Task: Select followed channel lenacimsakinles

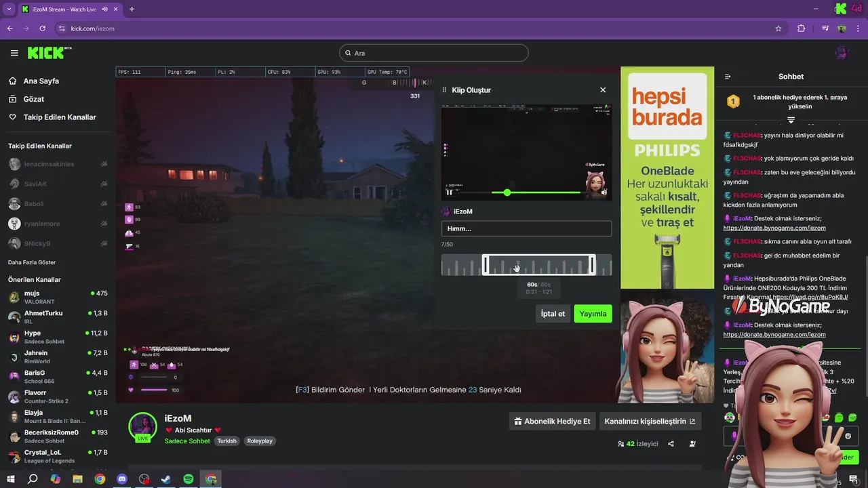Action: point(58,164)
